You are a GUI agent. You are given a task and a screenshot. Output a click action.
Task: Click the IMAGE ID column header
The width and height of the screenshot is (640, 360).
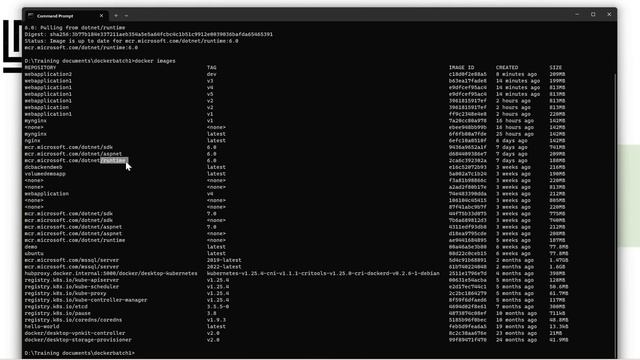coord(461,67)
